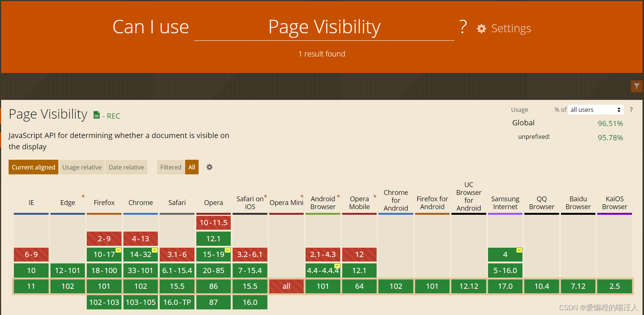Click note flag on Samsung Internet 4 cell
This screenshot has height=315, width=644.
coord(519,250)
